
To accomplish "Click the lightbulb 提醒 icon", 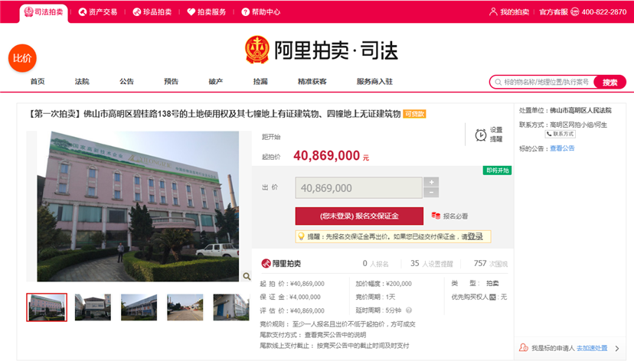I will click(301, 236).
